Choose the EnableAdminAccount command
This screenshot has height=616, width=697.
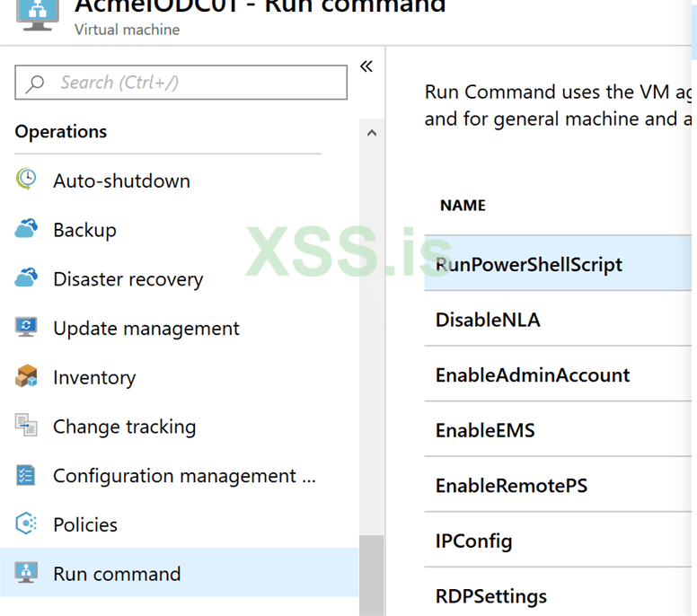[533, 375]
